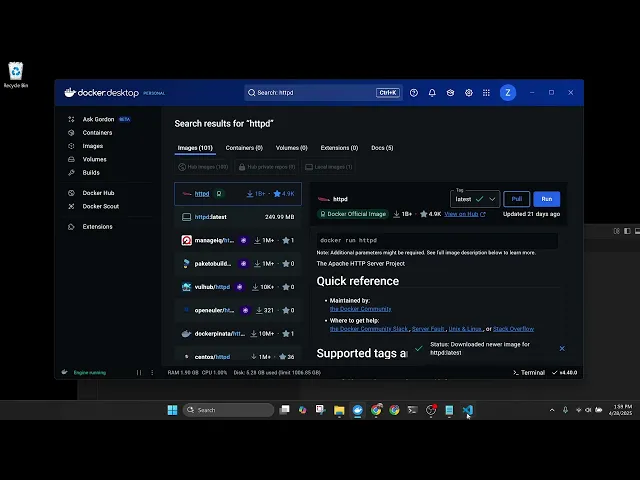Switch to the Docs (5) tab
This screenshot has height=480, width=640.
[x=382, y=148]
